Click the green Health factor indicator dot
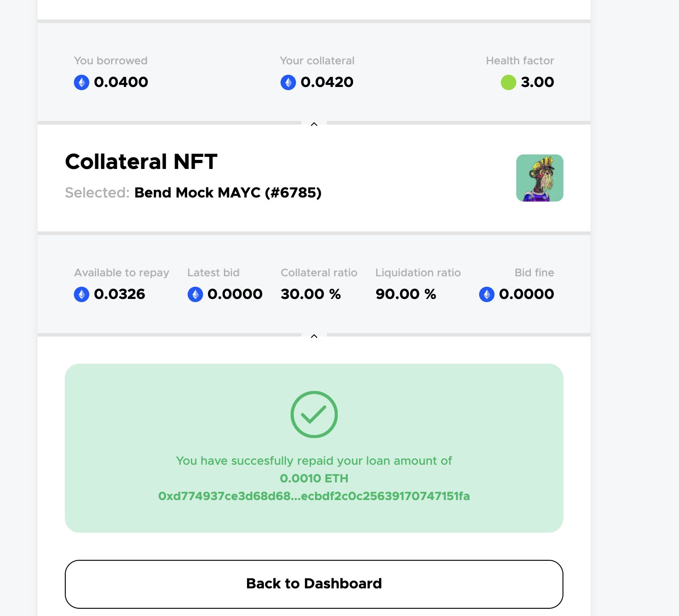 pyautogui.click(x=509, y=82)
